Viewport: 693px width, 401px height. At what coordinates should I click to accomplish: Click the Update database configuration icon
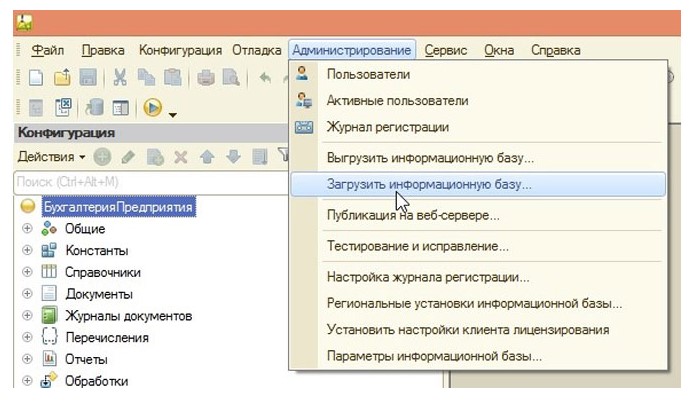point(94,107)
